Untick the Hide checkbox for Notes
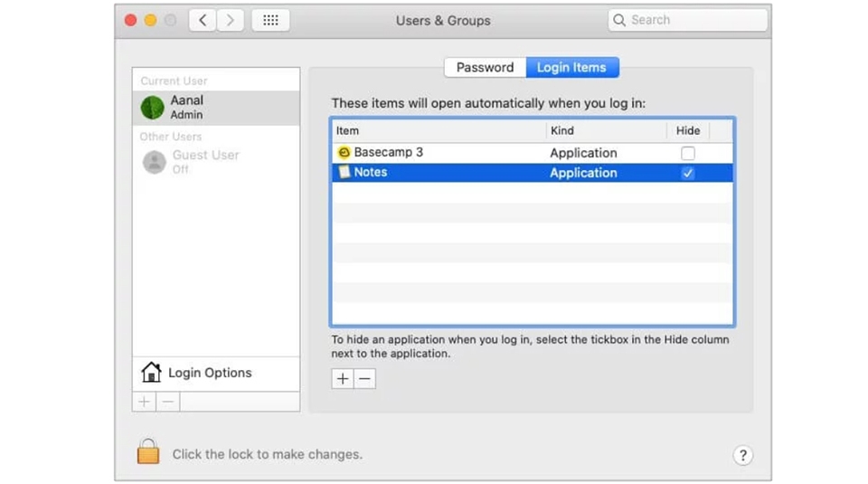Image resolution: width=868 pixels, height=484 pixels. [x=687, y=173]
